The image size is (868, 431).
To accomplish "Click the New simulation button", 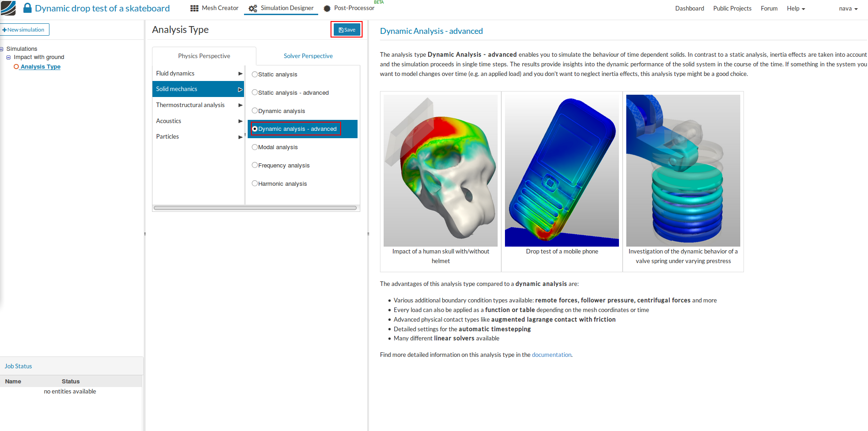I will click(25, 29).
